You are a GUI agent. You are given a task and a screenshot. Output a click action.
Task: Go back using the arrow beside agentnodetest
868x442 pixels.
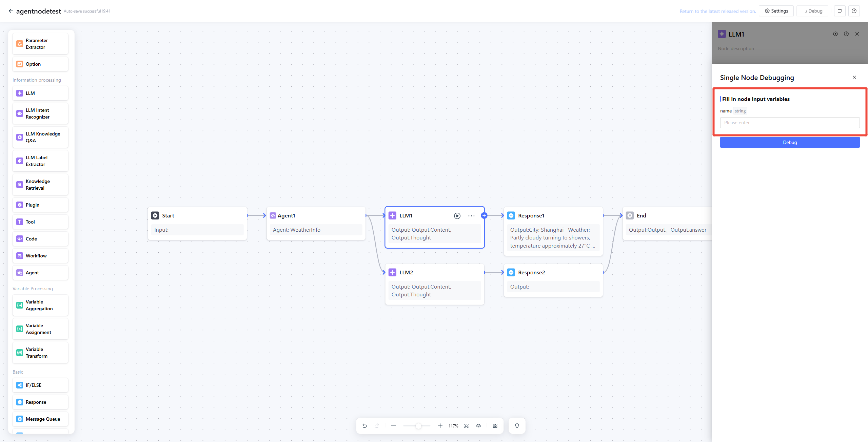[x=11, y=11]
